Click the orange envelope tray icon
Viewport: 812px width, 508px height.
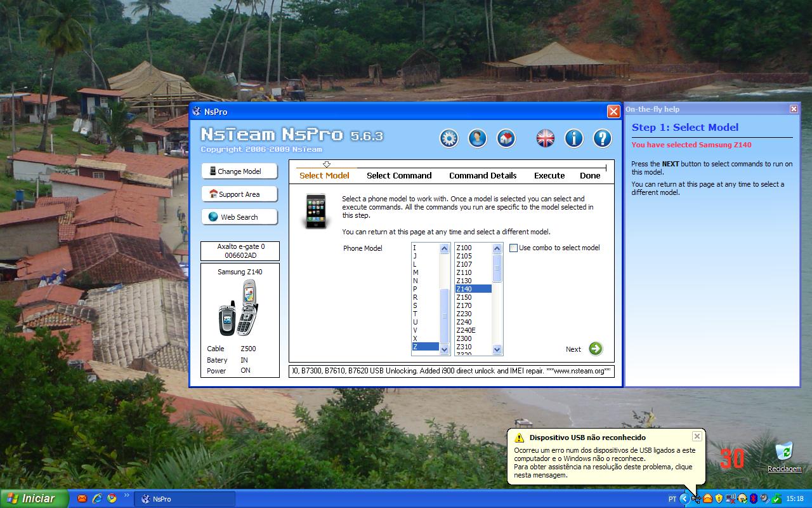pyautogui.click(x=707, y=499)
